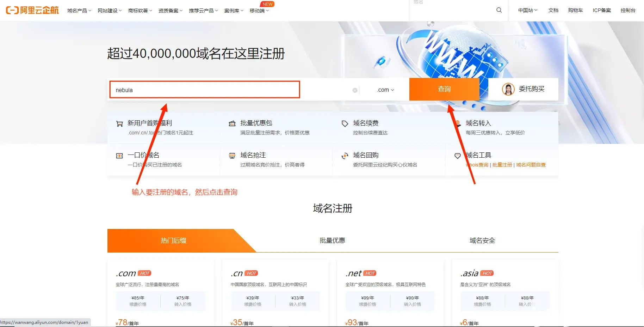This screenshot has height=327, width=644.
Task: Open 文档 in the header
Action: [x=553, y=10]
